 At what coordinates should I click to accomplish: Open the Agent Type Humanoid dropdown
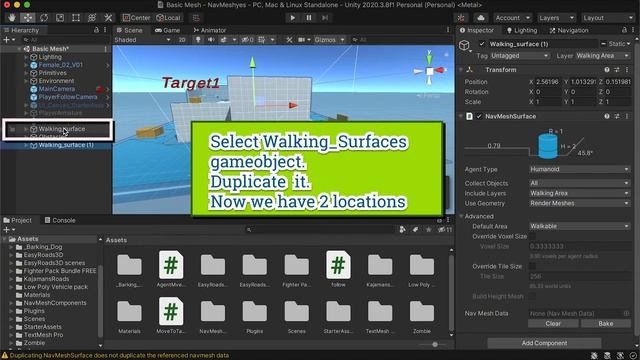[x=579, y=169]
